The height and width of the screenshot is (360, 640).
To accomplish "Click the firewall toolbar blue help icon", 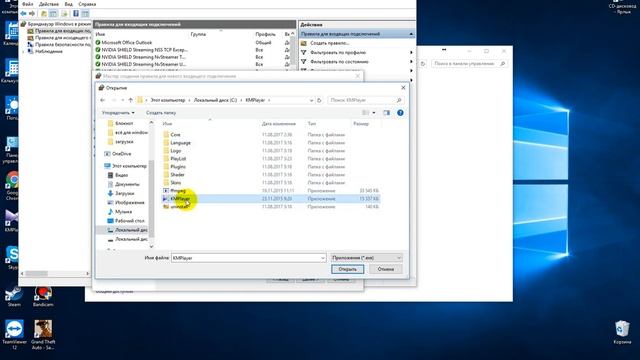I will click(76, 13).
